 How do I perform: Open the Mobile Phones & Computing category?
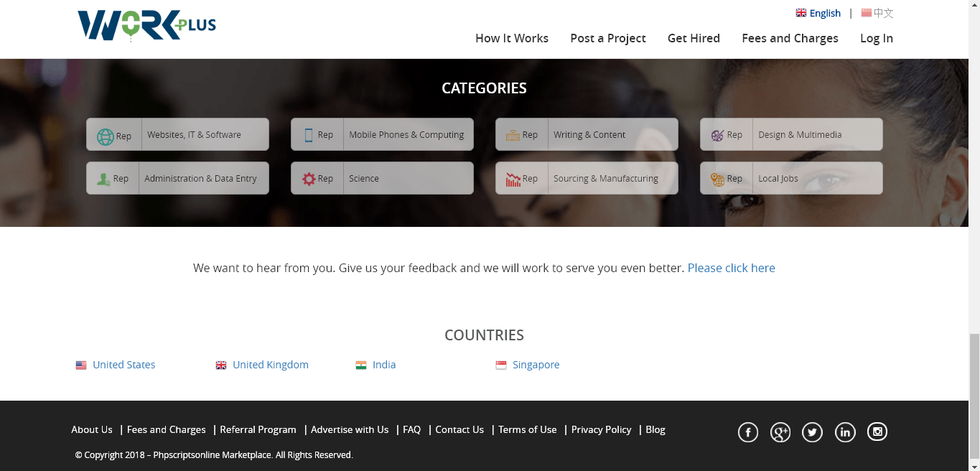click(x=382, y=134)
